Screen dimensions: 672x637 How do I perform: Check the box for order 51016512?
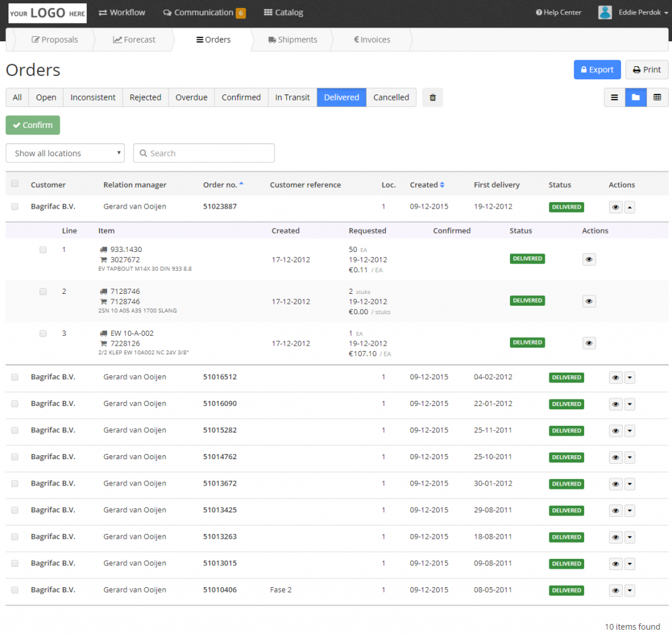point(15,377)
